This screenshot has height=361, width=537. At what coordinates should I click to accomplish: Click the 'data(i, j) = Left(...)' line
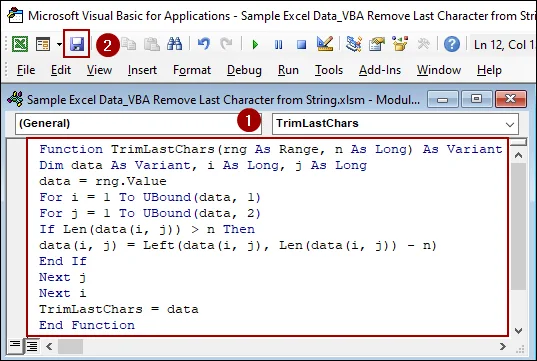tap(238, 245)
